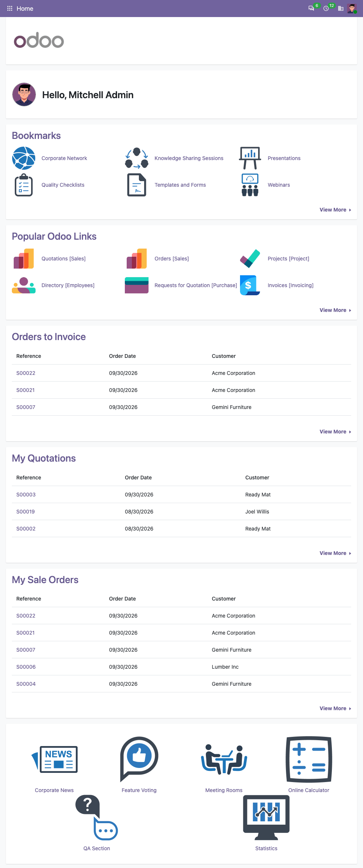Click the Invoices dollar app icon
Viewport: 363px width, 868px height.
click(x=250, y=285)
